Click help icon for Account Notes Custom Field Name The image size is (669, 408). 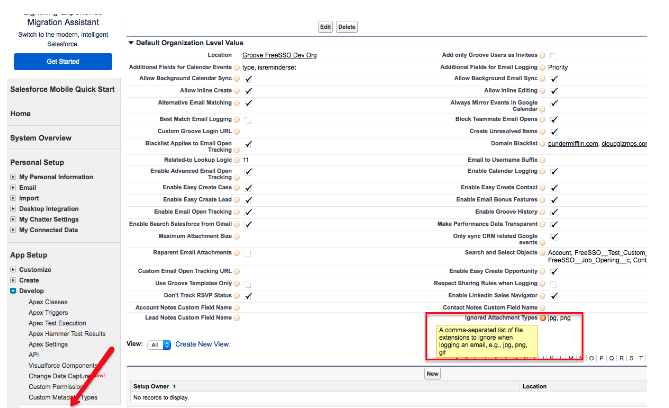[236, 308]
